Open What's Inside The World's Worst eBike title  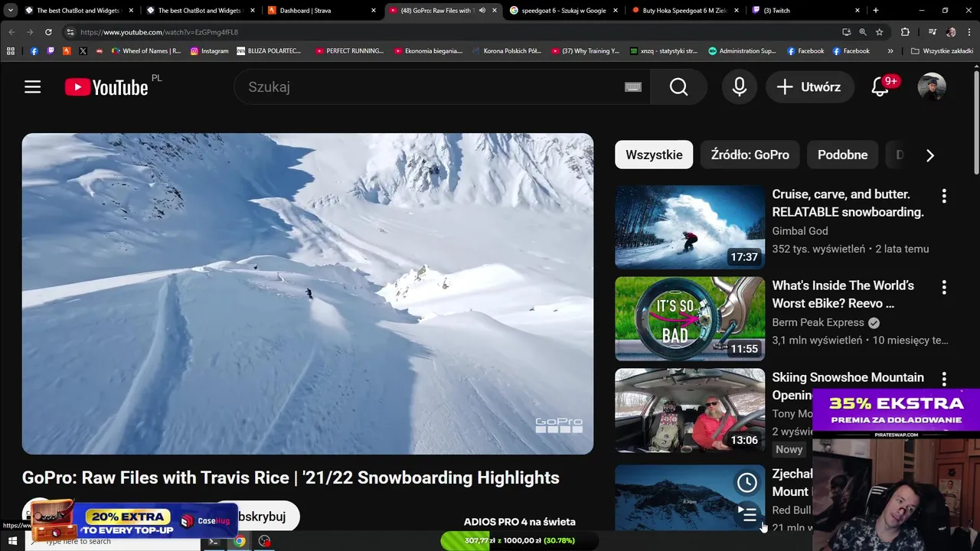pyautogui.click(x=843, y=295)
